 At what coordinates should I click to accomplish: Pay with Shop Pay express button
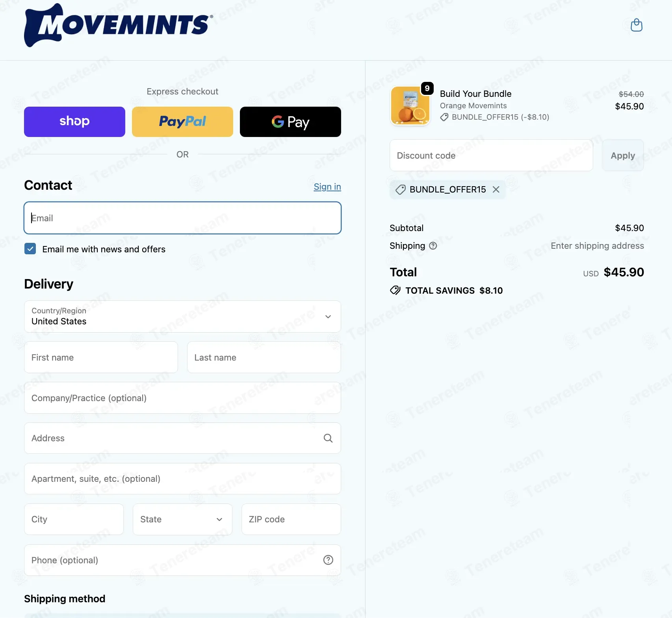(74, 122)
